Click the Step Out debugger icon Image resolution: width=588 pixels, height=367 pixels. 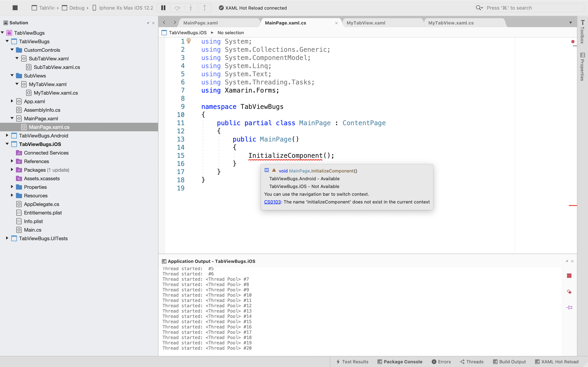pos(205,8)
